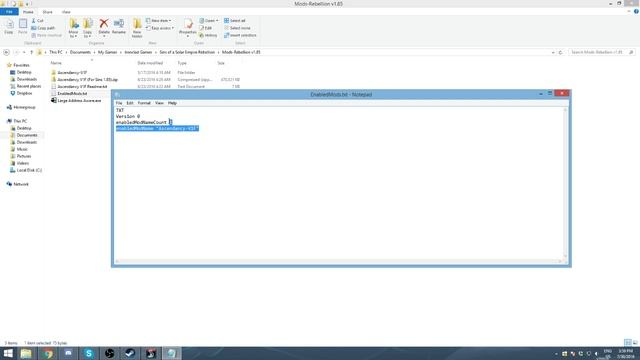Sort files by the Name column header
This screenshot has width=640, height=360.
click(56, 63)
